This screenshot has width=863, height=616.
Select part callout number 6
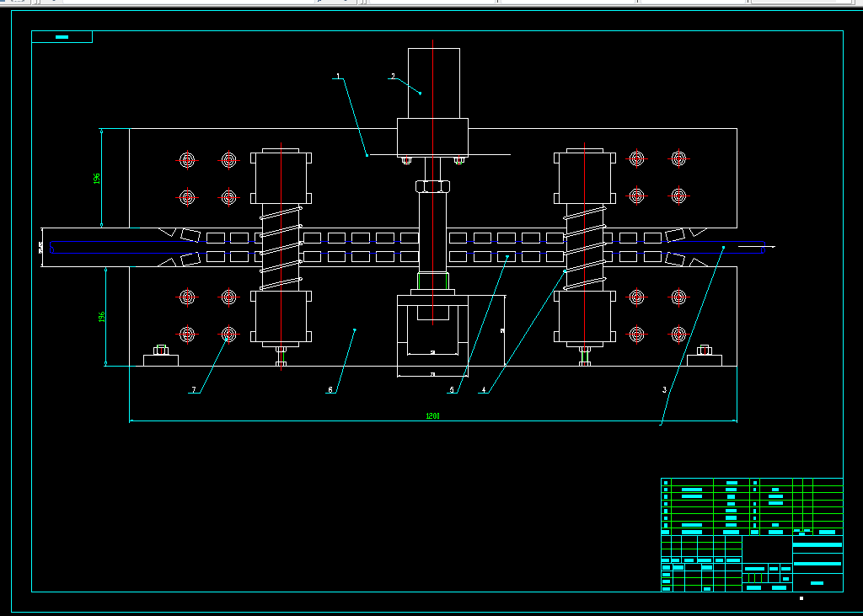tap(330, 390)
